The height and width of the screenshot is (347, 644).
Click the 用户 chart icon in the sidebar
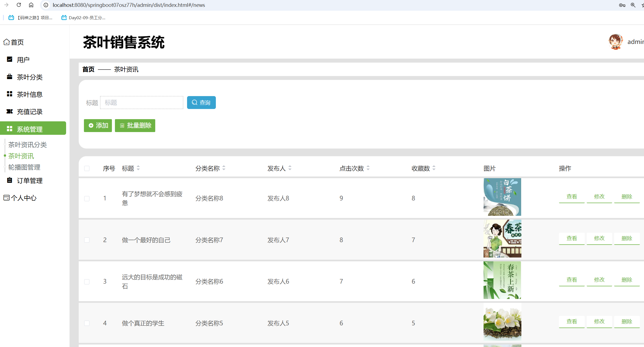tap(10, 59)
